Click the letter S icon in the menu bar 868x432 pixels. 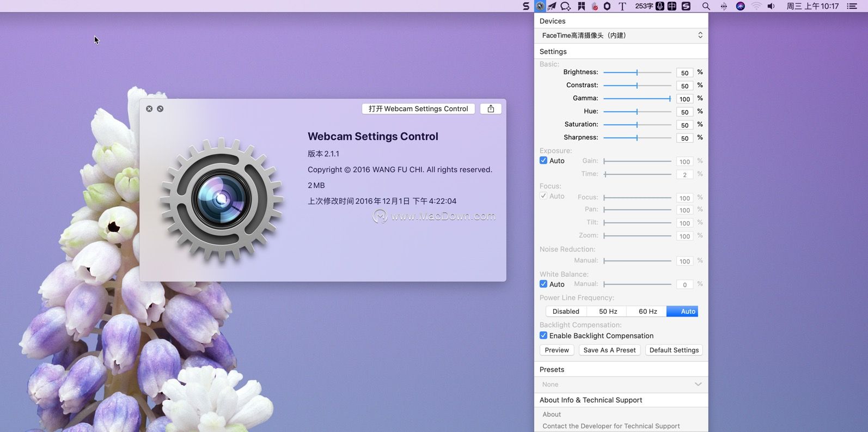(525, 6)
